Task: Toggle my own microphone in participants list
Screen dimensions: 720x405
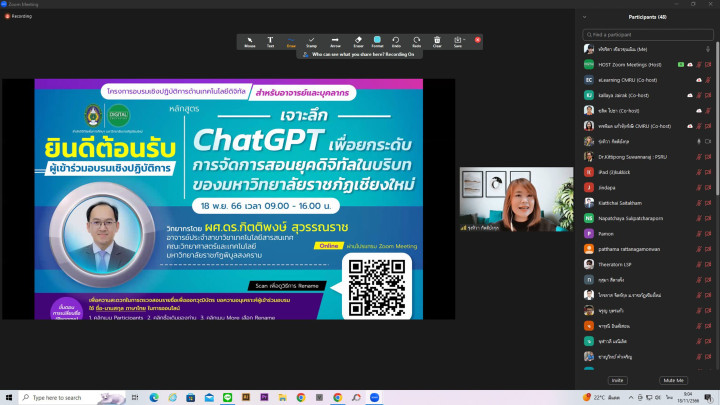Action: 708,49
